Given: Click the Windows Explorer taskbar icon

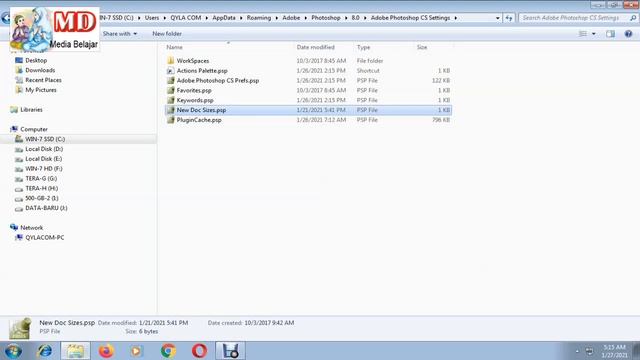Looking at the screenshot, I should pos(76,351).
